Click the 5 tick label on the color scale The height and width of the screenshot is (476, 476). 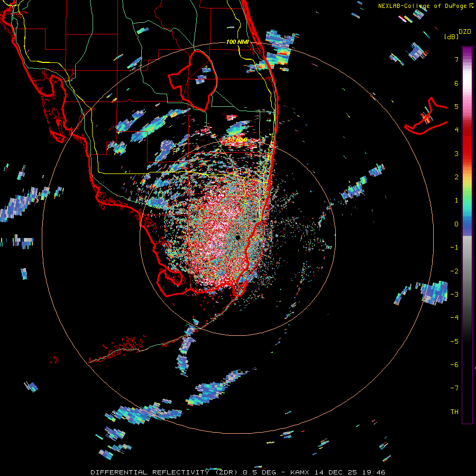pos(456,106)
